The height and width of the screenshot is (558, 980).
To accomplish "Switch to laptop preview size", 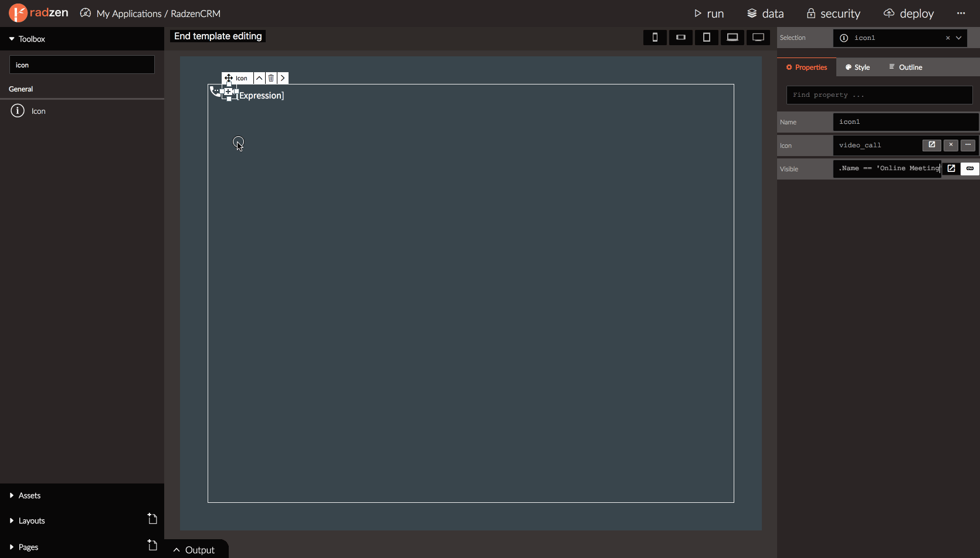I will 732,38.
